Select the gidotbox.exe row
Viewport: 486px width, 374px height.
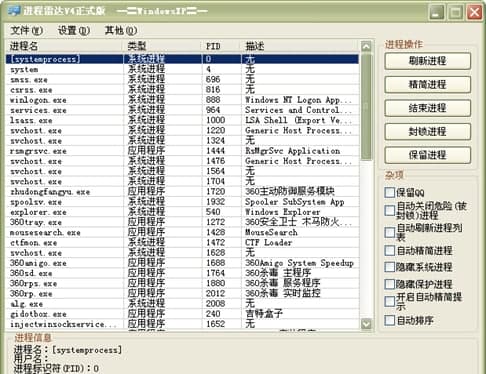[183, 314]
